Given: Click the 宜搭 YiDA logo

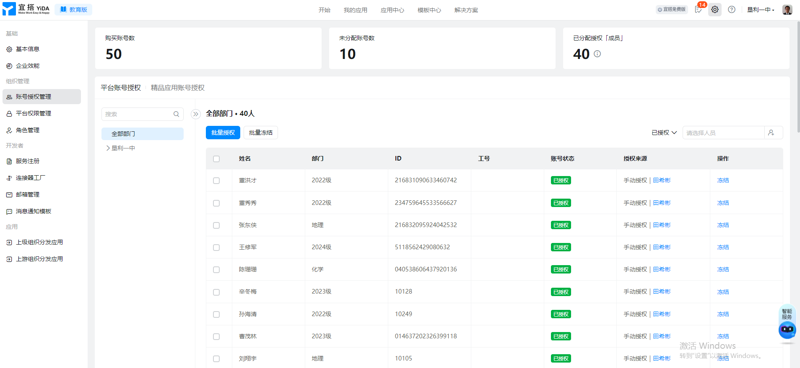Looking at the screenshot, I should click(26, 10).
